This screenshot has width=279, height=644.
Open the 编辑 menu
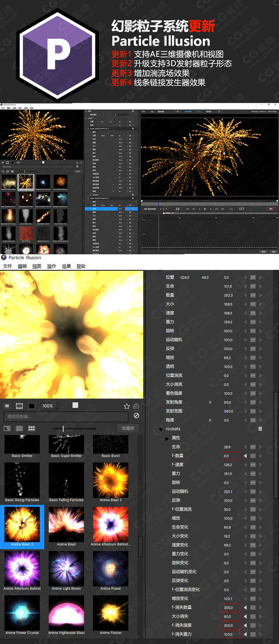pos(22,266)
